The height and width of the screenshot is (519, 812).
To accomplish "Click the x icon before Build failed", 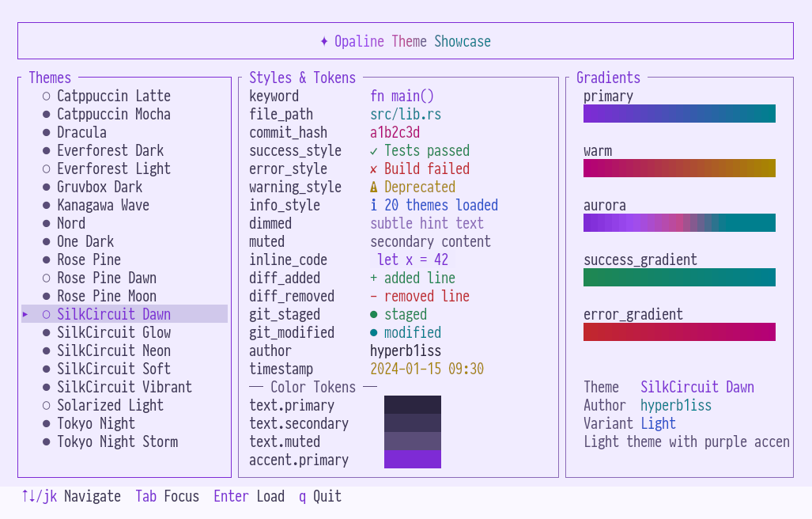I will point(374,169).
